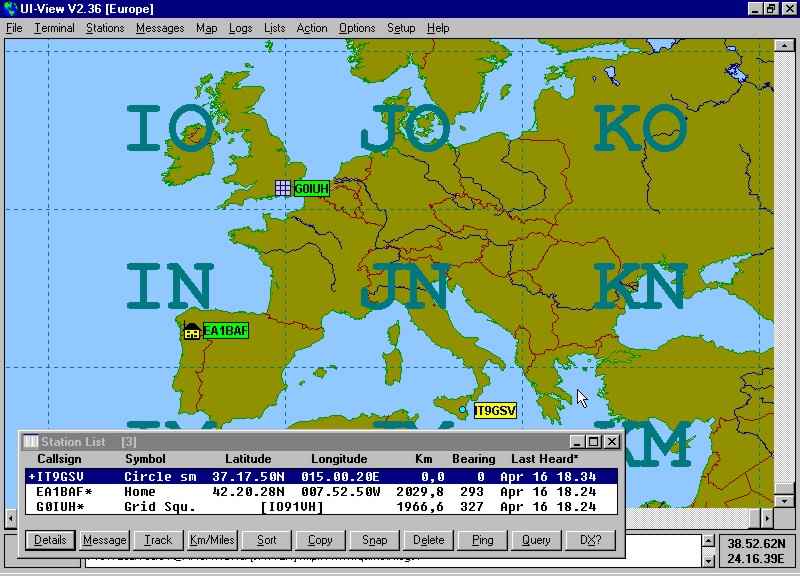Screen dimensions: 800x576
Task: Click the Bearing column header
Action: (473, 459)
